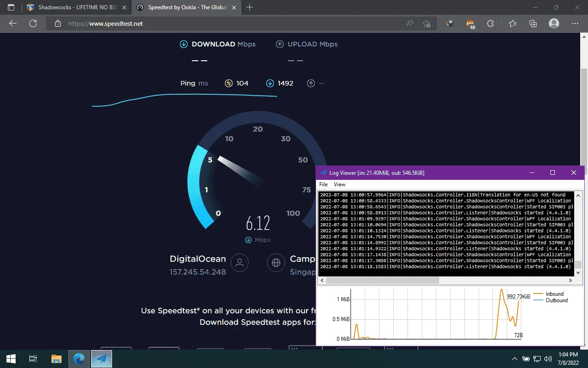This screenshot has width=588, height=368.
Task: Click the IP address 157.245.54.248
Action: point(198,272)
